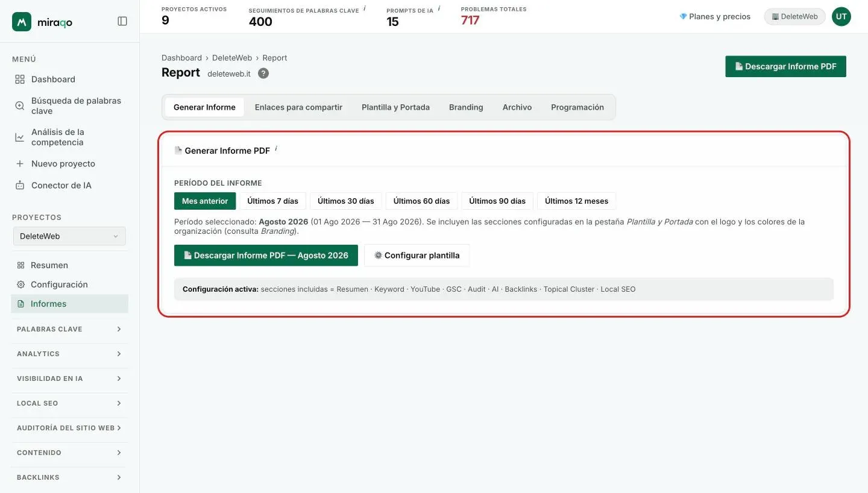The width and height of the screenshot is (868, 493).
Task: Click the Resumen icon in the sidebar
Action: pyautogui.click(x=20, y=265)
